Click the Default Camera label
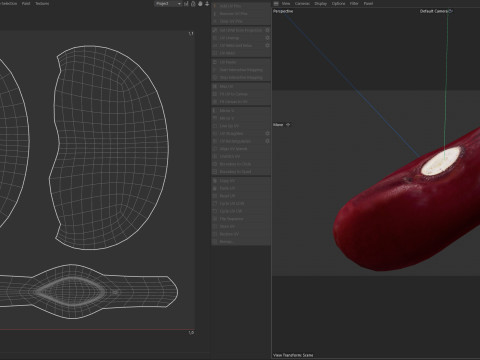Screen dimensions: 480x360 coord(433,11)
